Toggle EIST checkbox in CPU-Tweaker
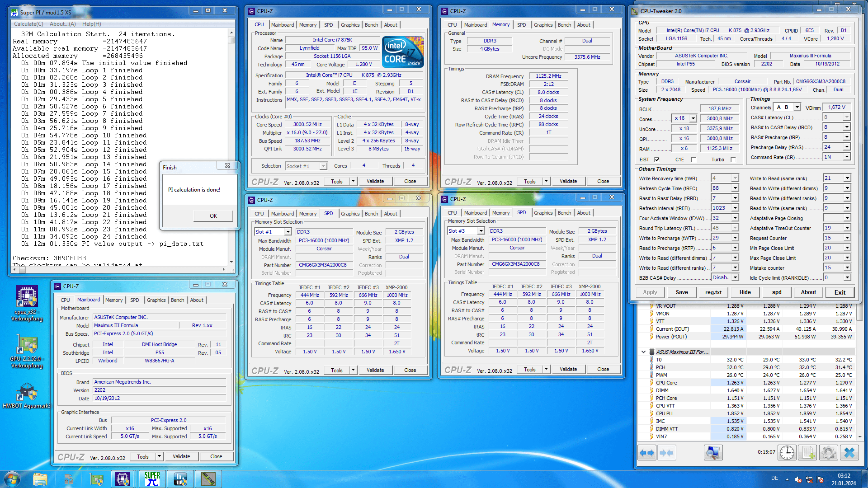The height and width of the screenshot is (488, 868). (657, 160)
